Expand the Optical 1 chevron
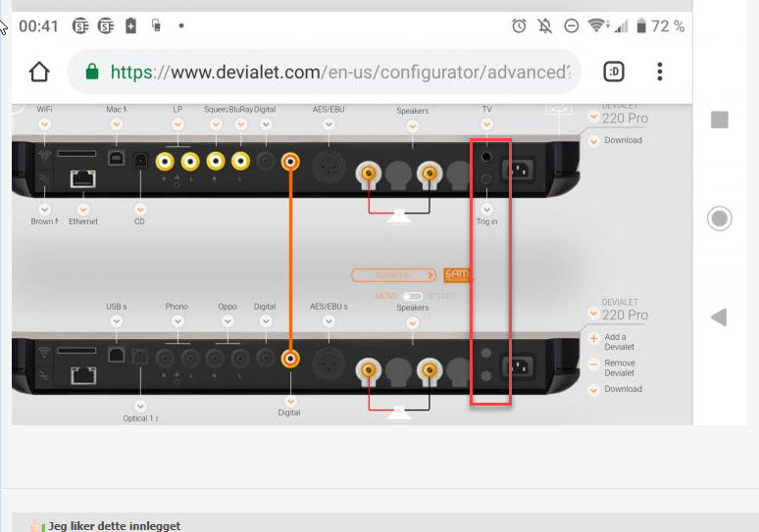Viewport: 759px width, 532px height. pos(140,407)
